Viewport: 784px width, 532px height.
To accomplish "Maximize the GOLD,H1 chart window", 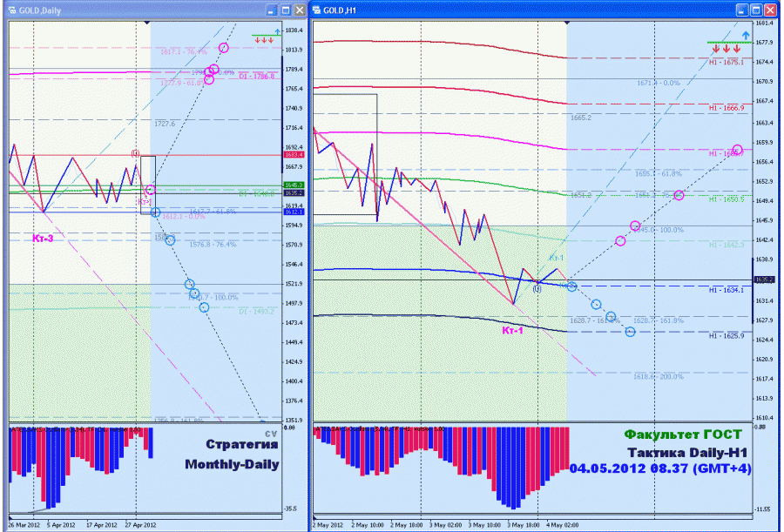I will pyautogui.click(x=756, y=10).
